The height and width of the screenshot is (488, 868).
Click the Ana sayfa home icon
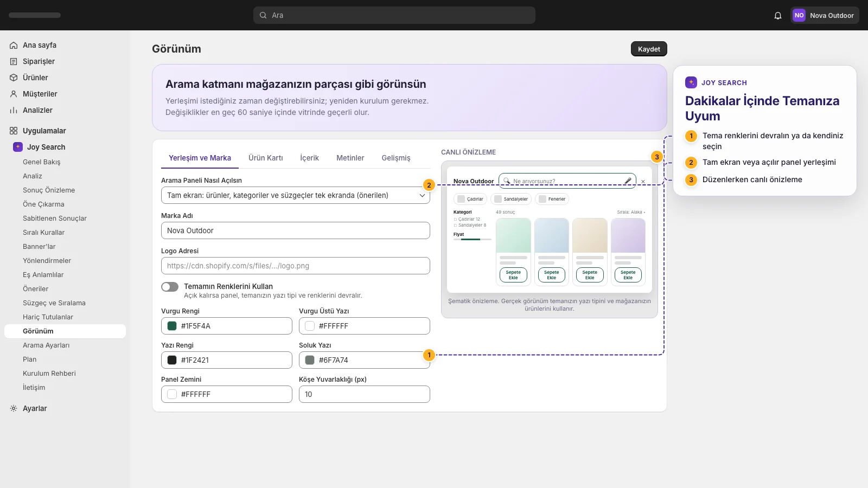tap(14, 45)
